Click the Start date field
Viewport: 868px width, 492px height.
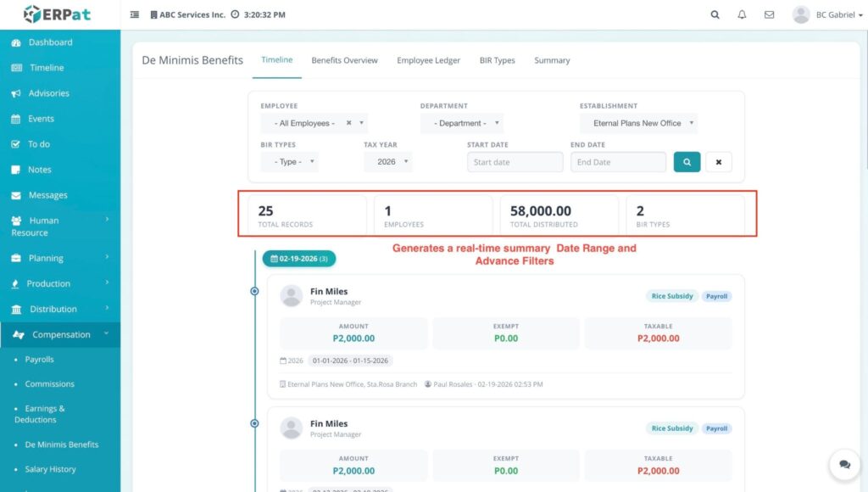click(515, 162)
